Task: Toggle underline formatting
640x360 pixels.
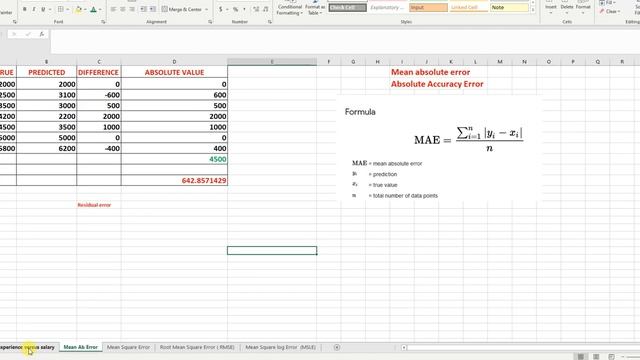Action: (42, 9)
